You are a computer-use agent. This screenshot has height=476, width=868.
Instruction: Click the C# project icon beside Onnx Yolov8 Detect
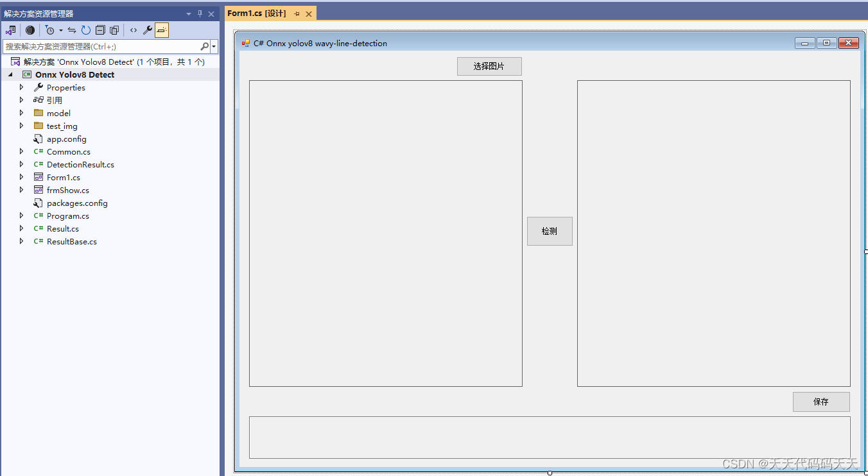pyautogui.click(x=26, y=74)
